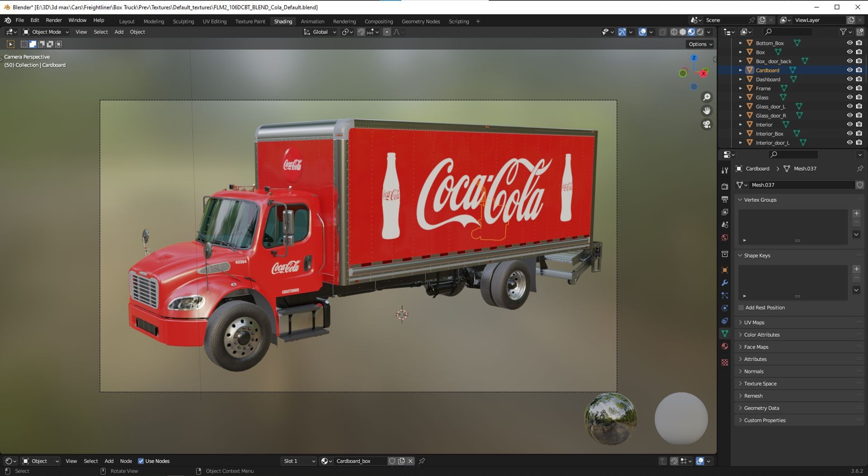
Task: Open the Render menu
Action: tap(54, 20)
